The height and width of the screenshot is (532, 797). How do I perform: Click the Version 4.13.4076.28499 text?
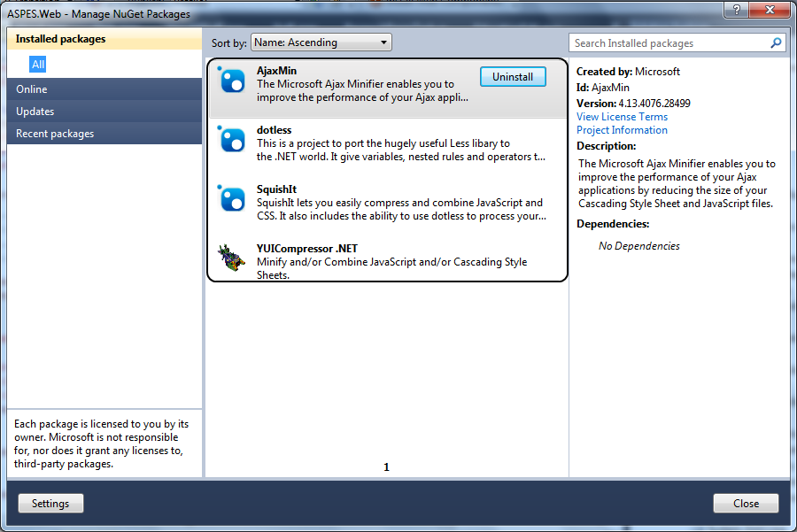click(633, 104)
